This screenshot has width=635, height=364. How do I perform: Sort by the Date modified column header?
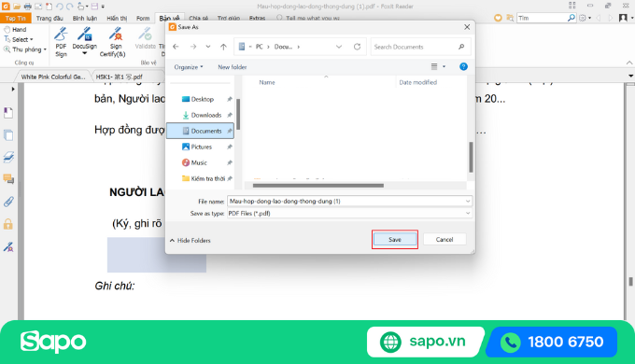[x=418, y=82]
